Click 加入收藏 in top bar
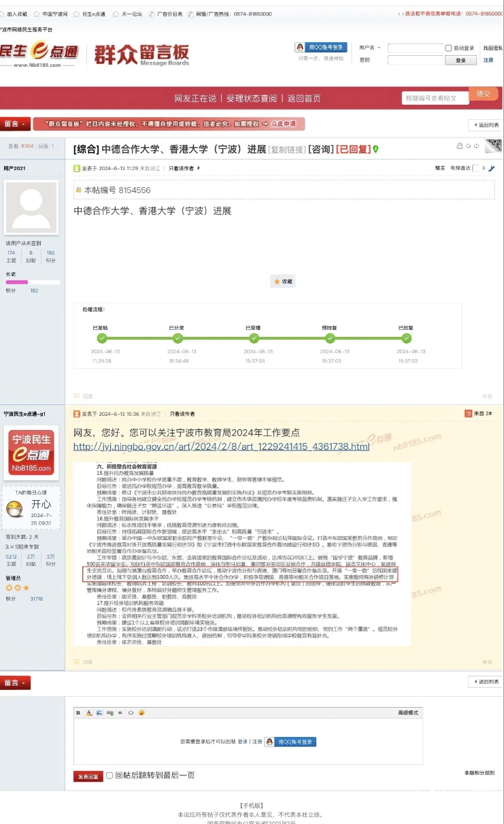Image resolution: width=504 pixels, height=824 pixels. pos(17,14)
